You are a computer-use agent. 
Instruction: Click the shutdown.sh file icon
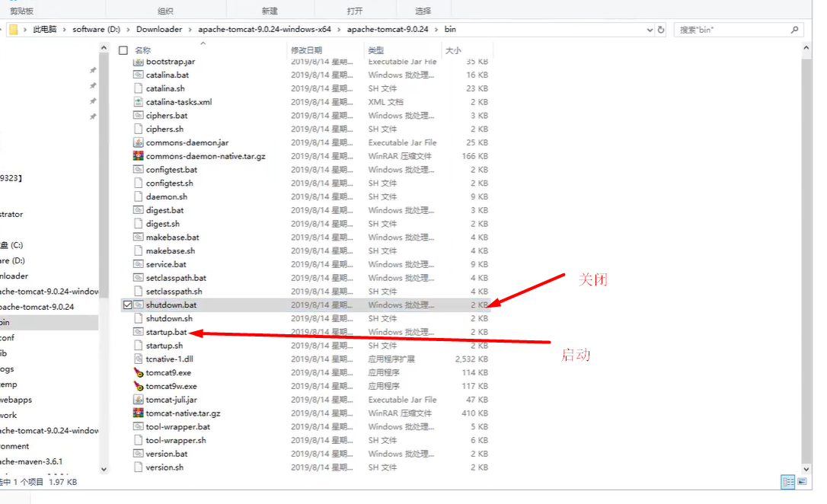[x=138, y=318]
